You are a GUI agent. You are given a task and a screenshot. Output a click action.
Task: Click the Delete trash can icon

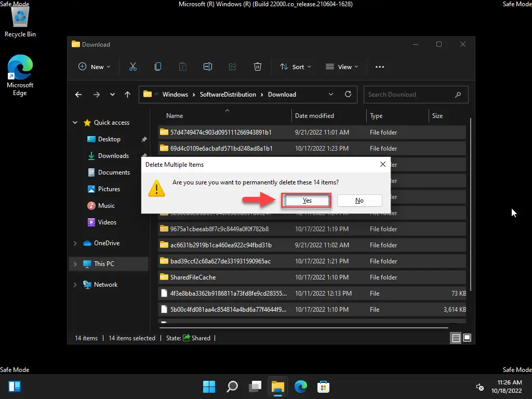(258, 67)
